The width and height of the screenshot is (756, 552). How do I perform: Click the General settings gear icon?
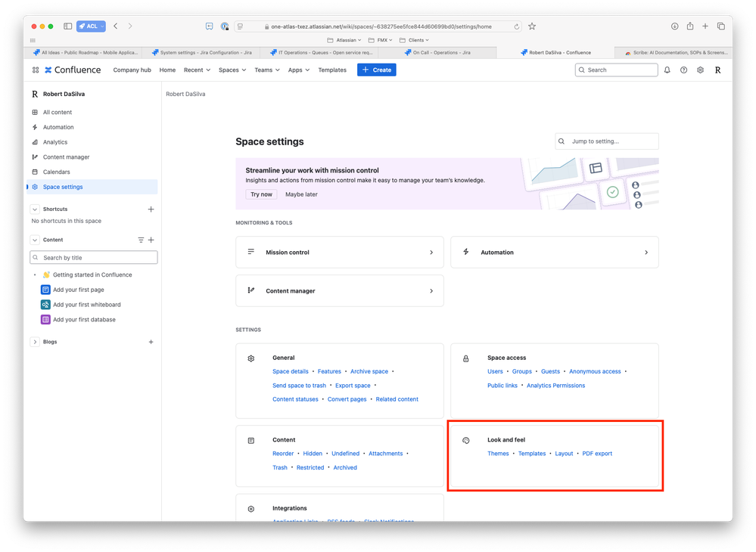(x=250, y=358)
